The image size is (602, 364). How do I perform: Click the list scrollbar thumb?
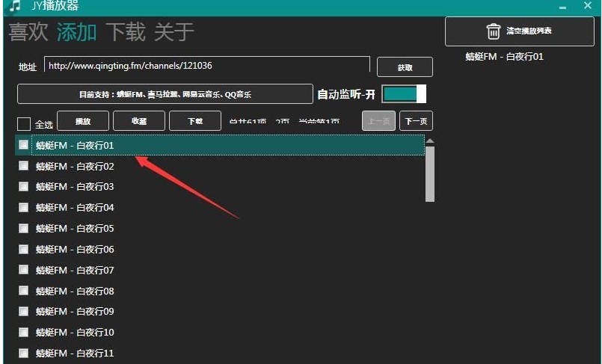click(430, 173)
